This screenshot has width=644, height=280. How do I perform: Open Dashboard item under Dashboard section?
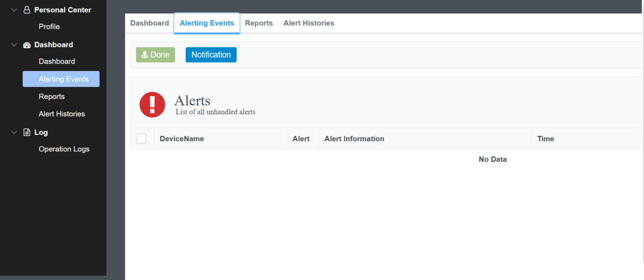57,61
